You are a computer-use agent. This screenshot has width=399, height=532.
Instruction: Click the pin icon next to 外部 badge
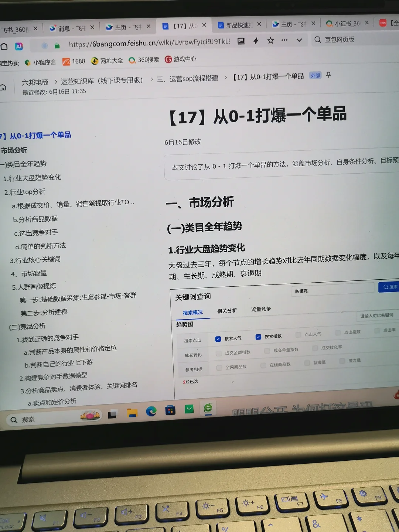(x=328, y=75)
